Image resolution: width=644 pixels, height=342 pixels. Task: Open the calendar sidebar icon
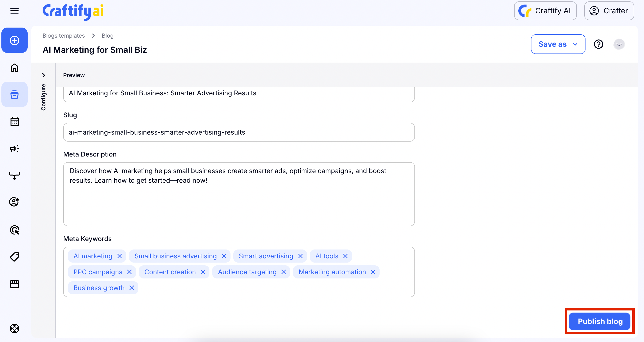pos(15,122)
